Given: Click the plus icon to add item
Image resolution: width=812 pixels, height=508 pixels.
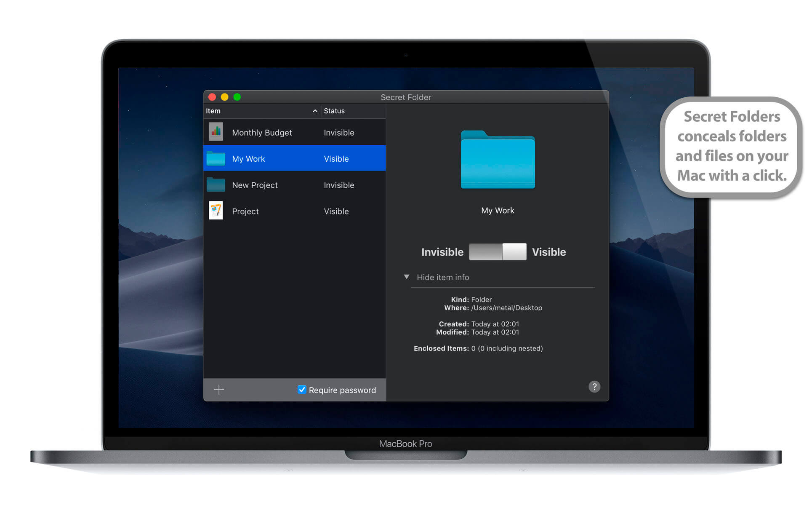Looking at the screenshot, I should pos(219,390).
